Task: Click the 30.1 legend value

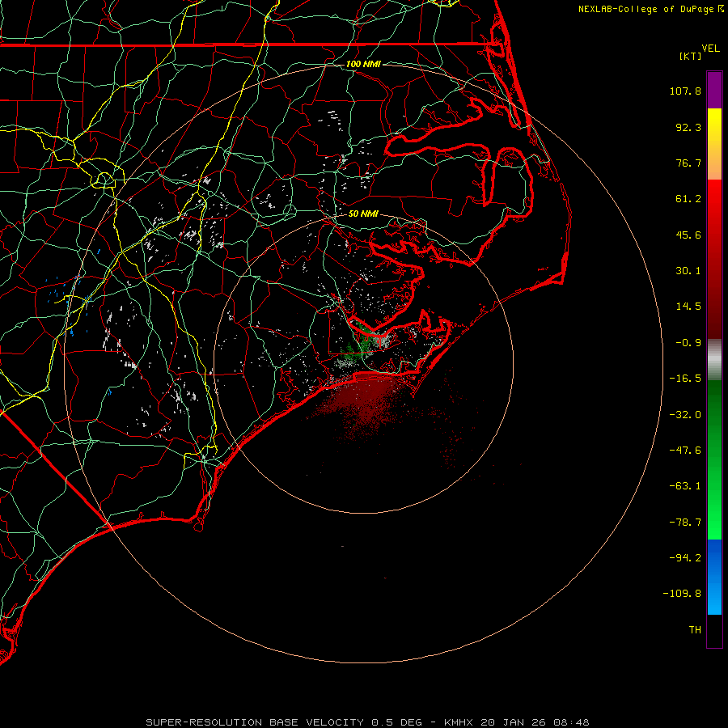Action: click(x=688, y=271)
